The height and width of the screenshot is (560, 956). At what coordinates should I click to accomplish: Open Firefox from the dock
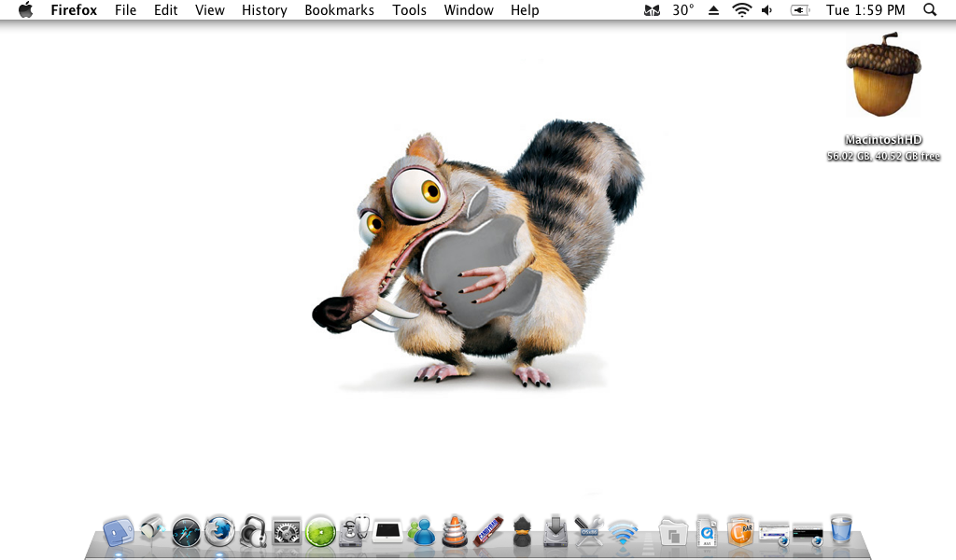pos(219,531)
